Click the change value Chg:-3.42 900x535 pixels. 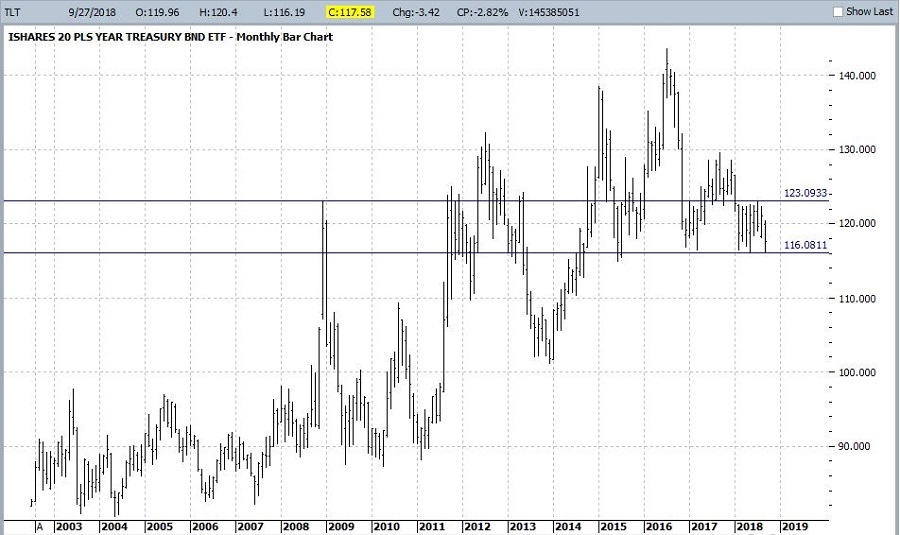tap(416, 12)
